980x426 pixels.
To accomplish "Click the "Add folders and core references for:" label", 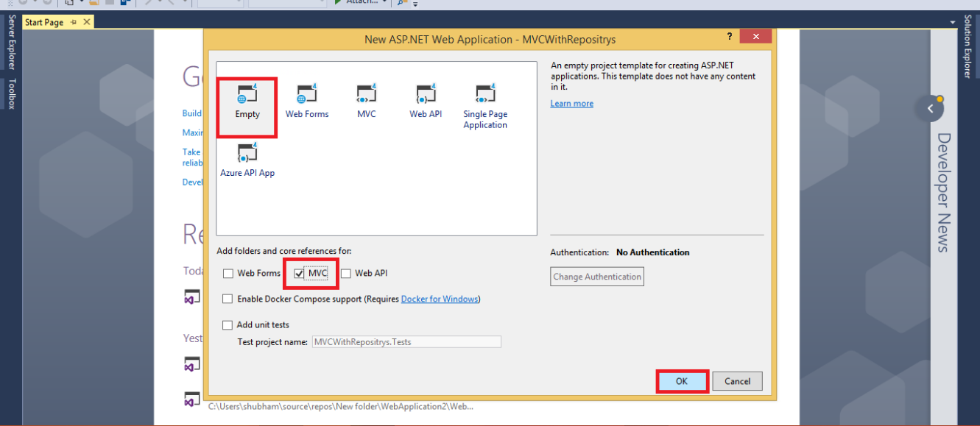I will (284, 252).
